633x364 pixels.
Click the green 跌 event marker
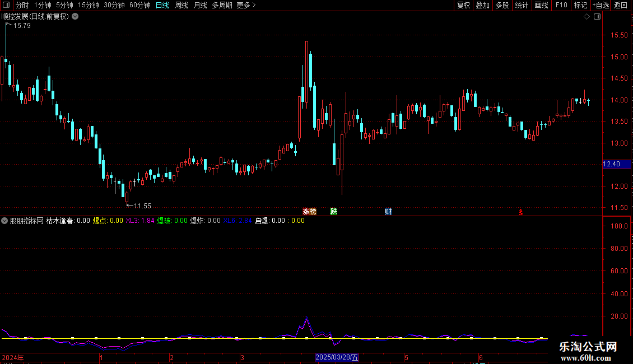333,211
